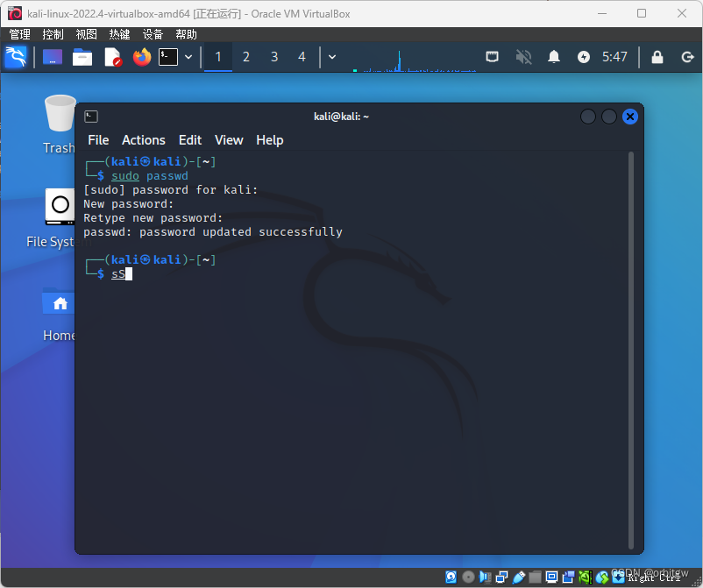This screenshot has height=588, width=703.
Task: Click the '[sudo] password for kali:' line
Action: [x=170, y=190]
